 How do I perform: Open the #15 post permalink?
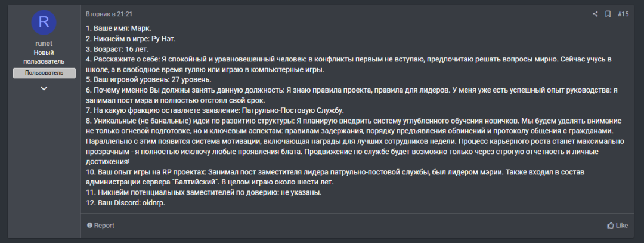pos(623,14)
